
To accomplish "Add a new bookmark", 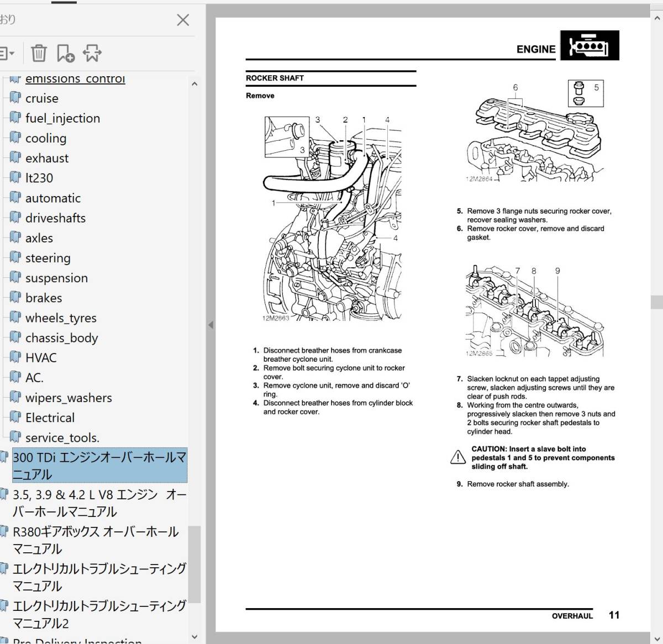I will coord(65,54).
